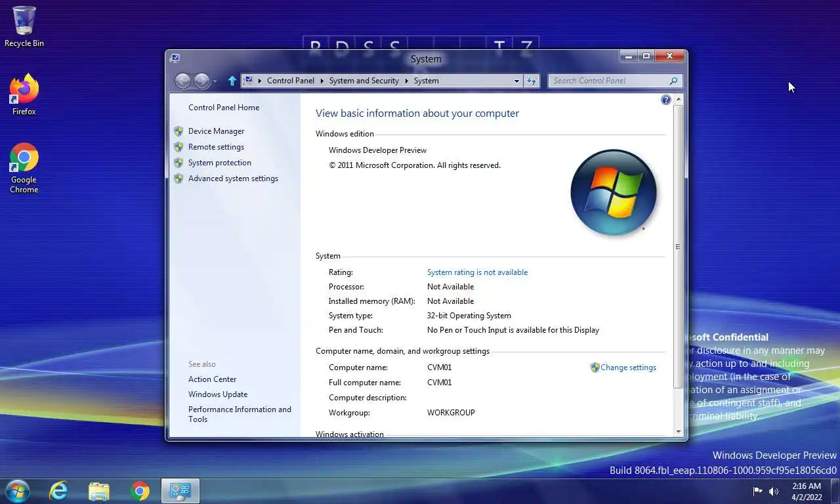
Task: Select the System breadcrumb segment
Action: click(x=427, y=81)
